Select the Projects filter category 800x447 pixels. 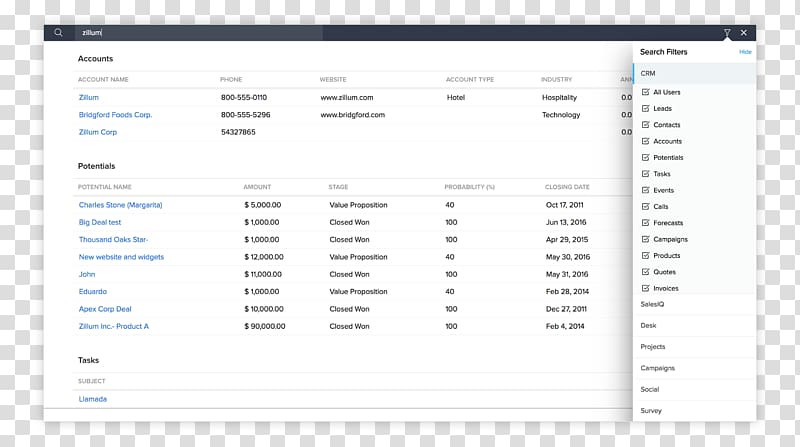tap(694, 347)
